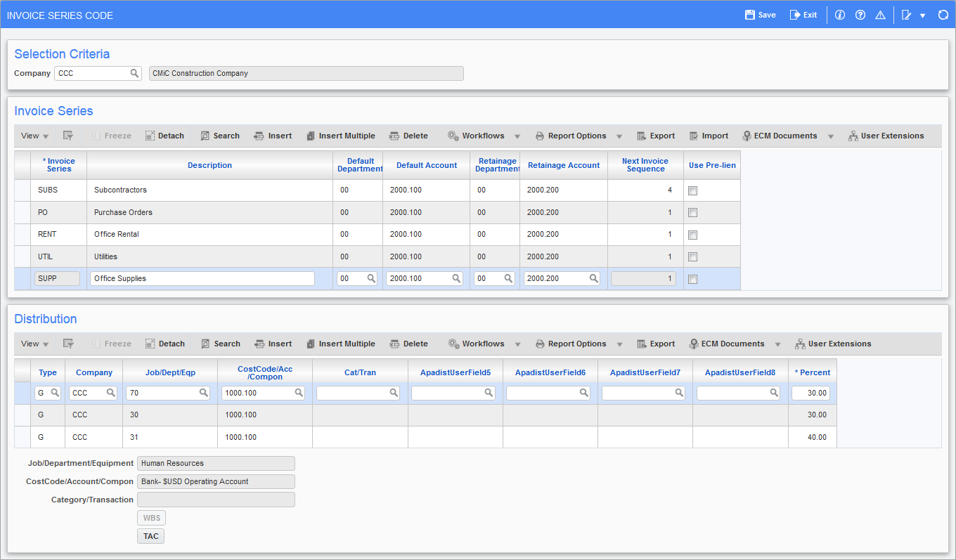
Task: Open the Report Options dropdown arrow
Action: 619,136
